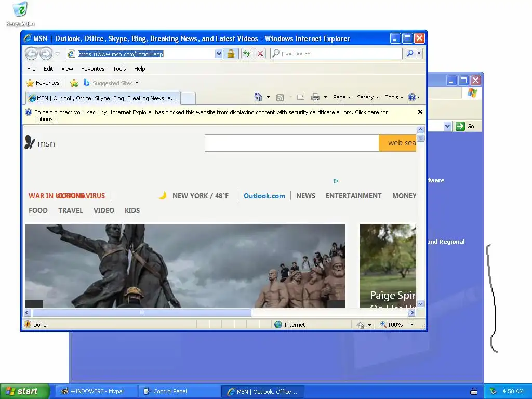Open the Edit menu

[x=48, y=69]
